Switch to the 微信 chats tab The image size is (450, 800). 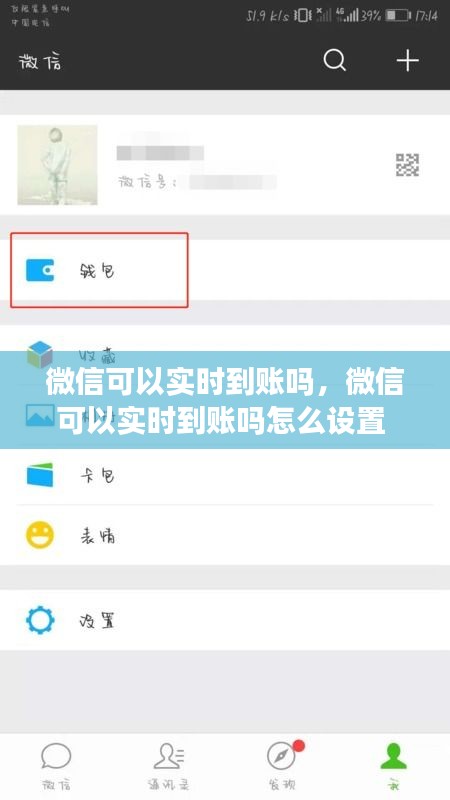coord(56,766)
